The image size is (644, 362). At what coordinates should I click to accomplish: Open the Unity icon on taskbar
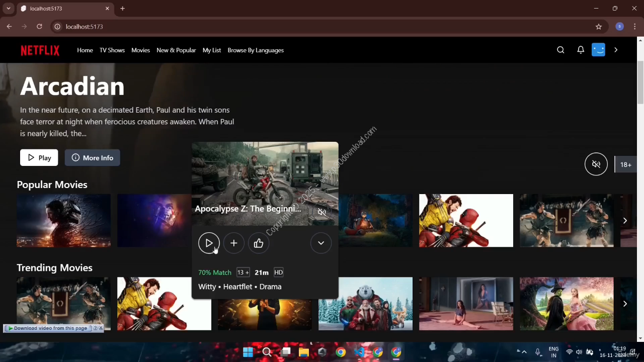point(322,352)
